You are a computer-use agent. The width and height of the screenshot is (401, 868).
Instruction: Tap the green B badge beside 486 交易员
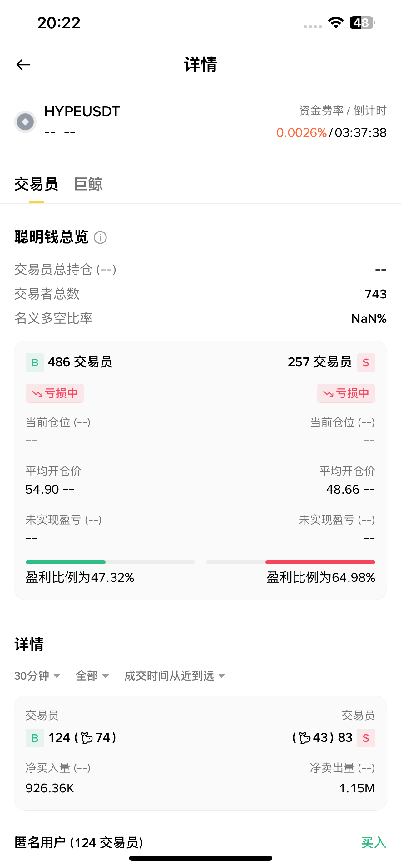pos(35,362)
